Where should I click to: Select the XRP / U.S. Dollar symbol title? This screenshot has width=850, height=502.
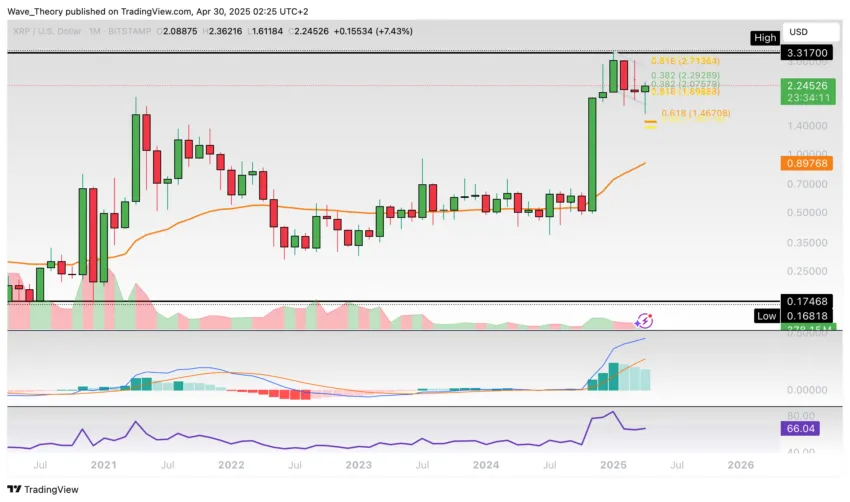tap(47, 31)
